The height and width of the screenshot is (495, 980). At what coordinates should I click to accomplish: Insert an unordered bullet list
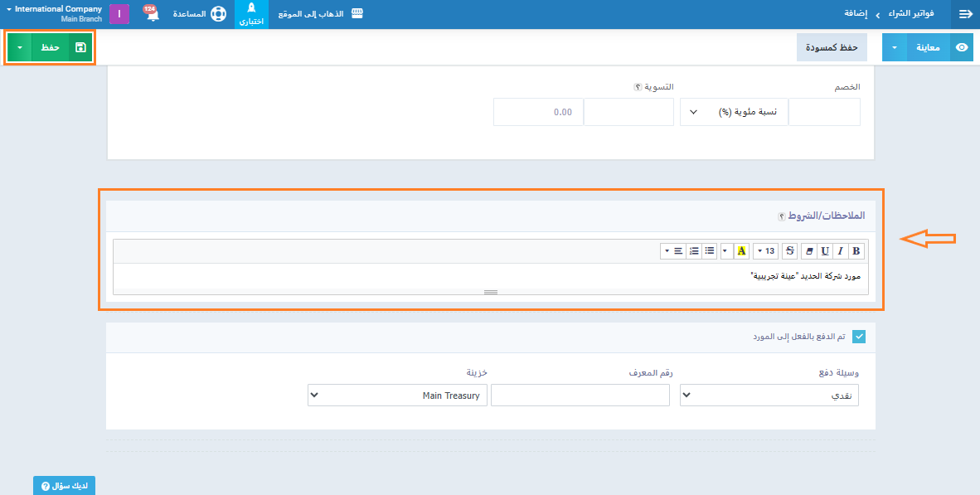click(x=709, y=251)
